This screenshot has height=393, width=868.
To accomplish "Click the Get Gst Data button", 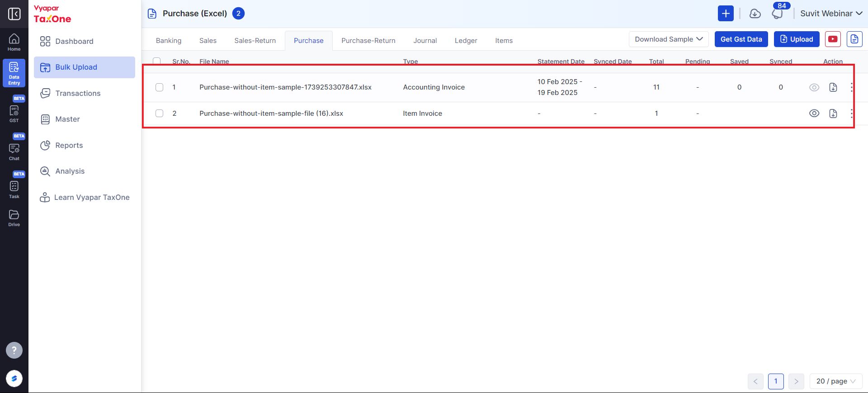I will (741, 39).
